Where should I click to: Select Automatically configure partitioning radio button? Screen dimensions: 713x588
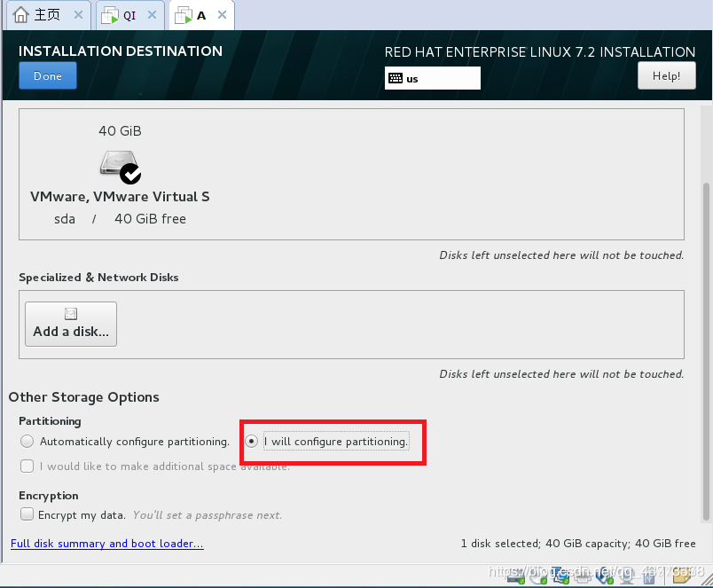(x=27, y=441)
